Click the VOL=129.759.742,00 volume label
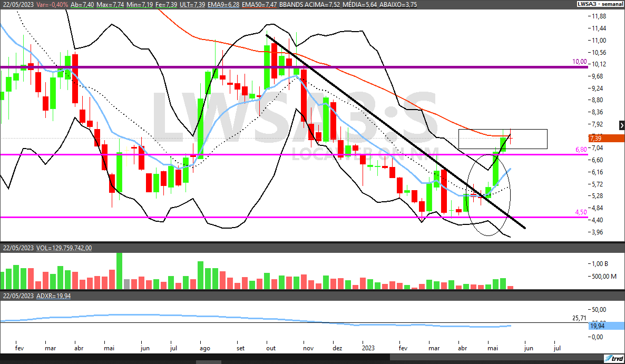 [64, 248]
